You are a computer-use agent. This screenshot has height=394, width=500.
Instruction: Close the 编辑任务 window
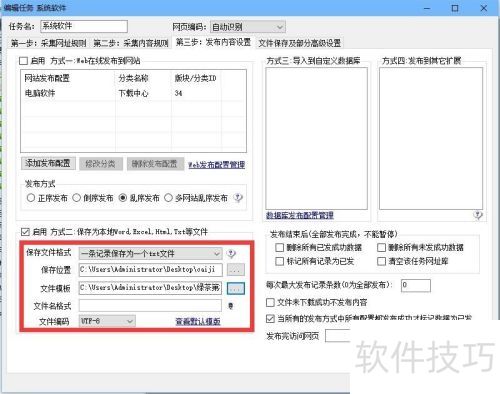(x=484, y=8)
